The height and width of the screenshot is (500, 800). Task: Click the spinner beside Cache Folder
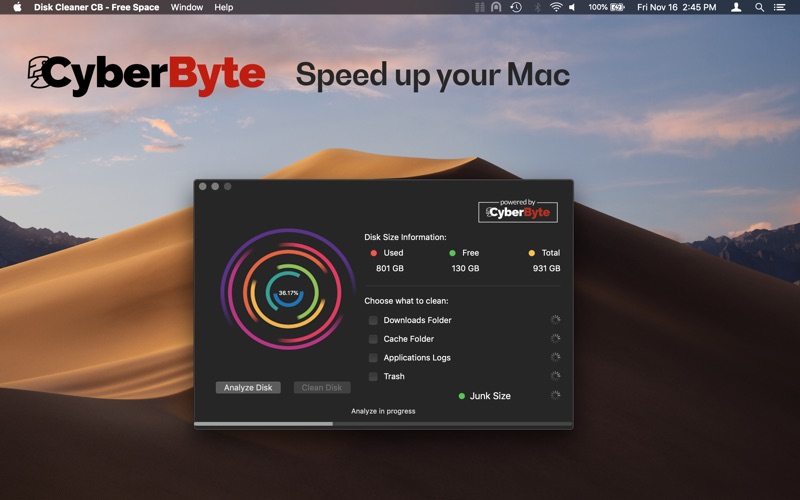pos(556,338)
